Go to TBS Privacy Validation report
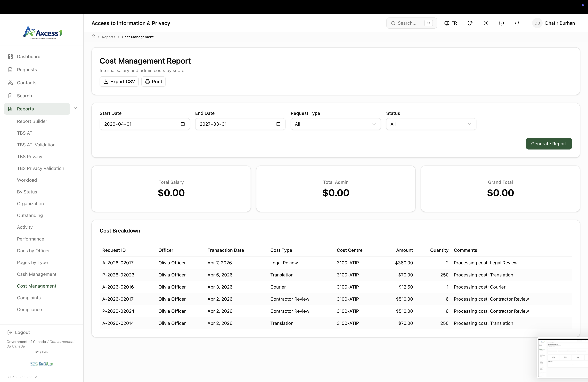Image resolution: width=588 pixels, height=382 pixels. coord(41,168)
